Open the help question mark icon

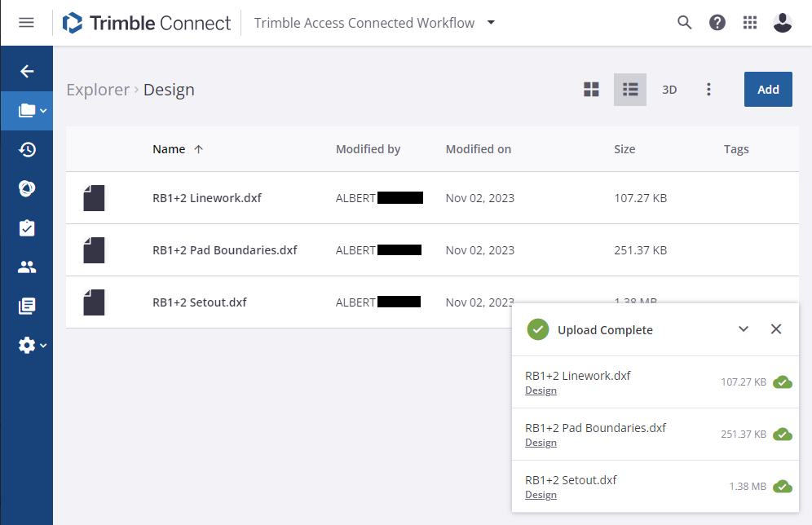tap(717, 22)
